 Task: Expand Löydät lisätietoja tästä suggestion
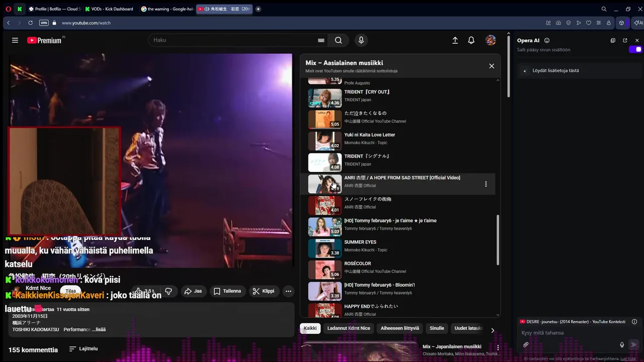[x=580, y=71]
